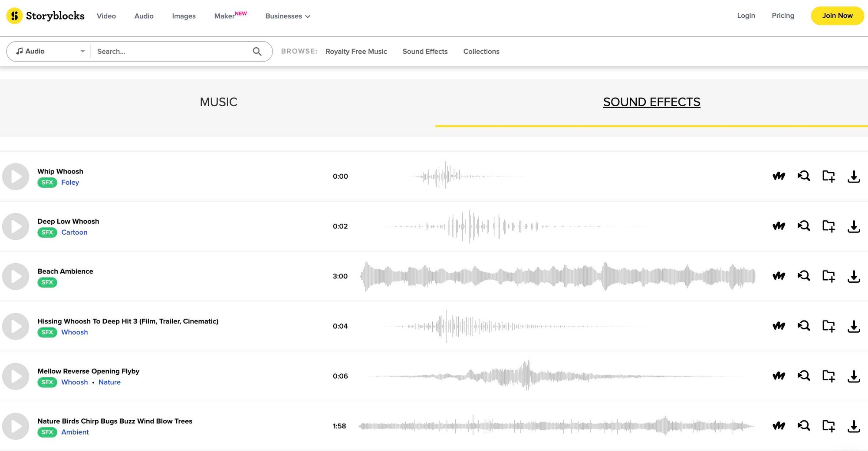Open the Beach Ambience title

coord(65,271)
